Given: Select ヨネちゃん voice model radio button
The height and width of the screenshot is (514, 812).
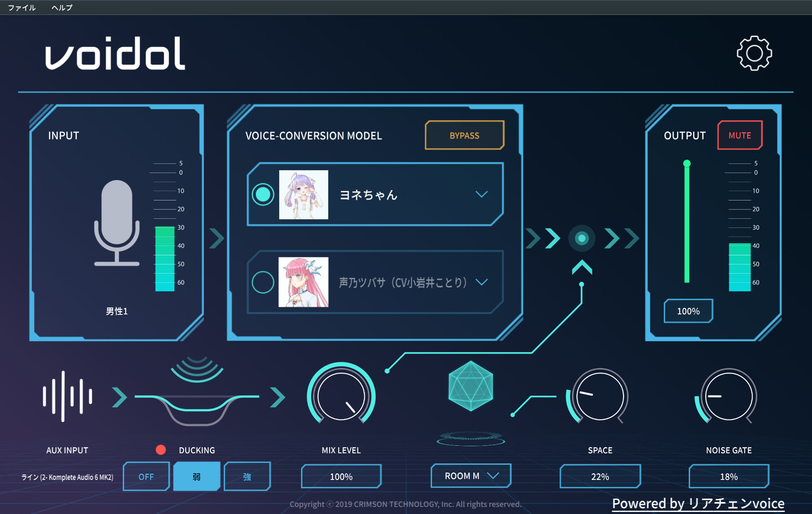Looking at the screenshot, I should click(263, 194).
